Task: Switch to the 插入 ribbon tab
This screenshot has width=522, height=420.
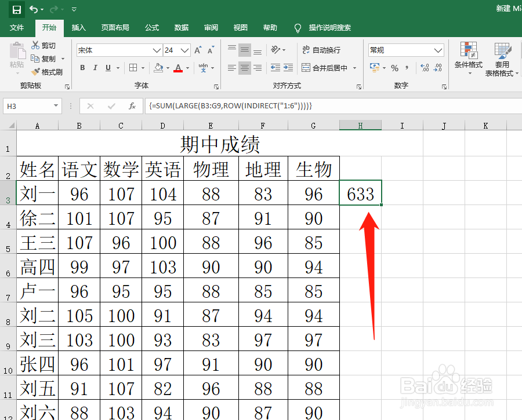Action: (x=79, y=27)
